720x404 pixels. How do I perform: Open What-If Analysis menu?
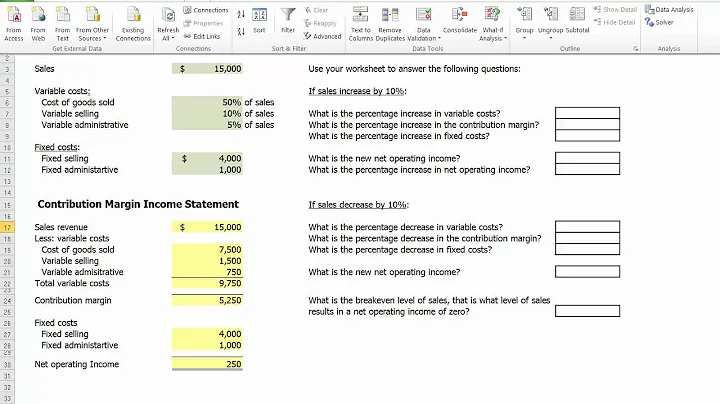[x=493, y=24]
